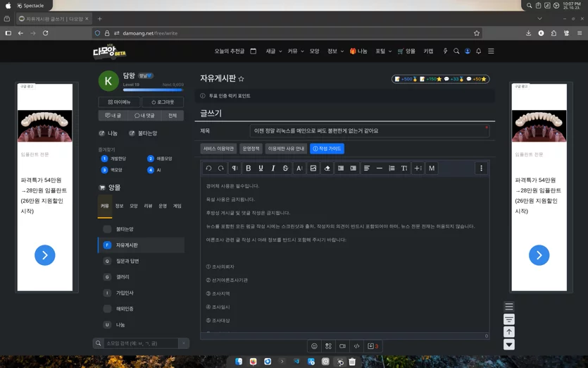Viewport: 588px width, 368px height.
Task: Click the insert image icon in editor toolbar
Action: [313, 168]
